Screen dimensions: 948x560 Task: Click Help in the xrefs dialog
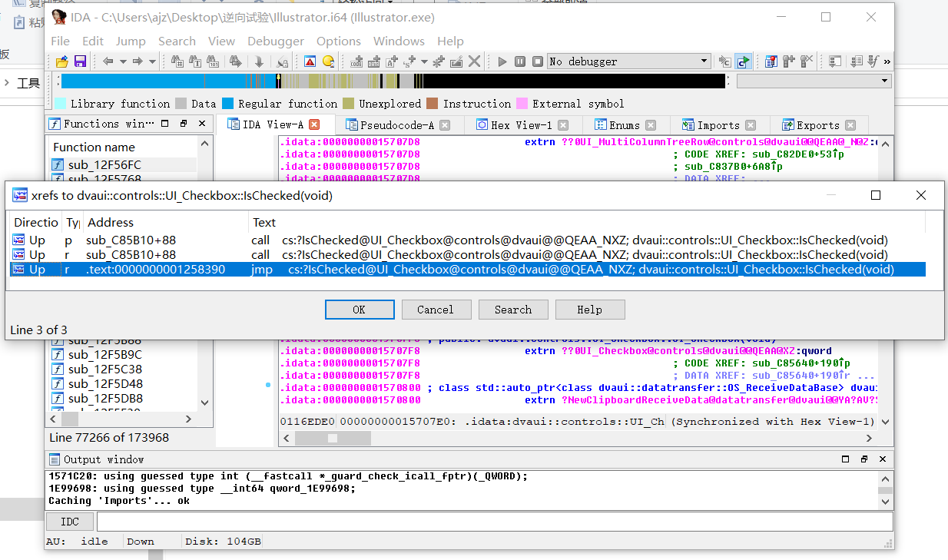[x=590, y=310]
